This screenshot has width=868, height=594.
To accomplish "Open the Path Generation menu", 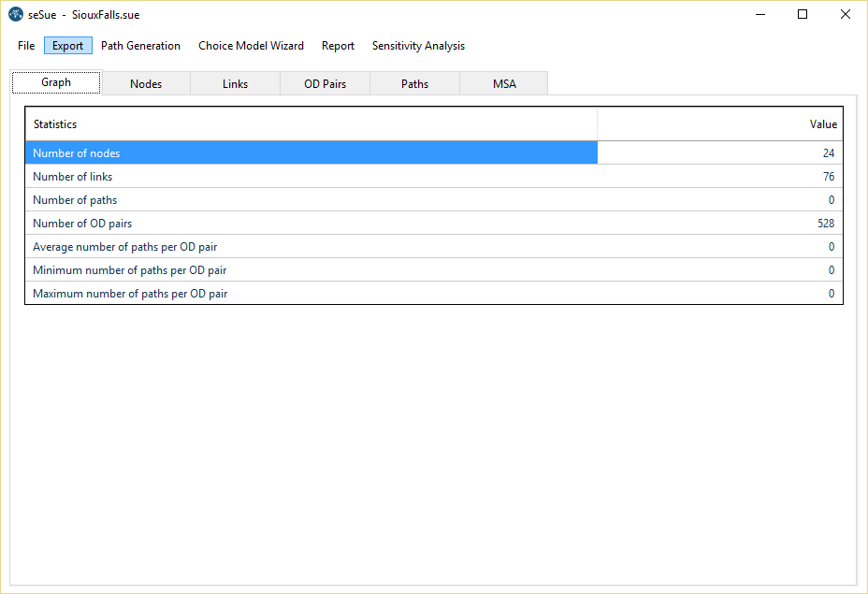I will tap(140, 46).
